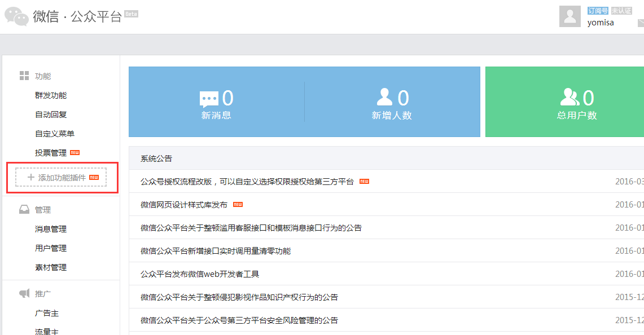The width and height of the screenshot is (644, 335).
Task: Open announcement 公众号授权流程改版
Action: pos(247,182)
